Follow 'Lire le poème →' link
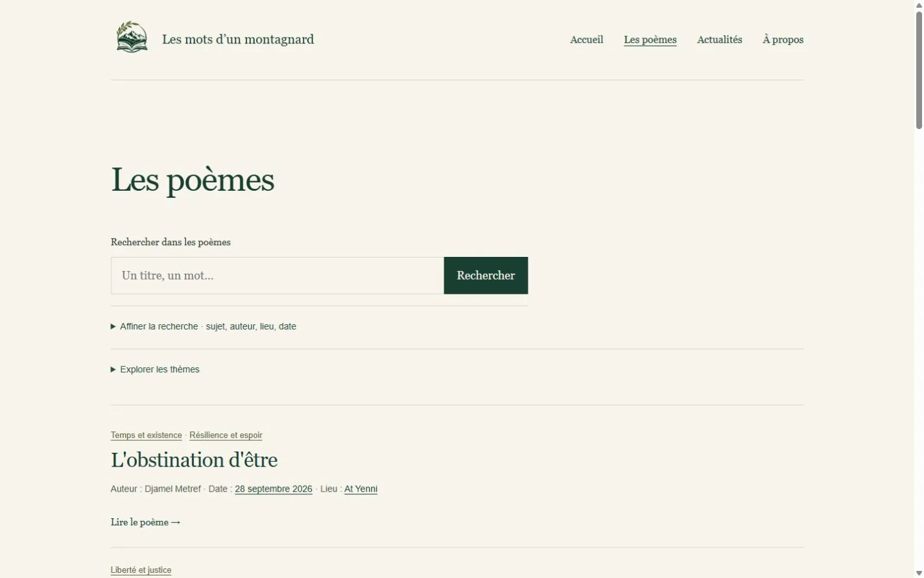Screen dimensions: 924x578 tap(146, 522)
